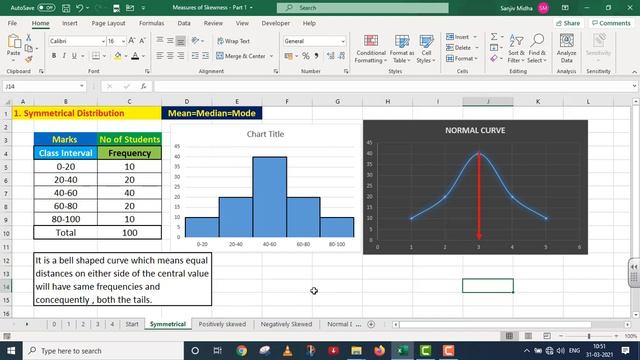Expand the formula bar chevron

pos(634,86)
